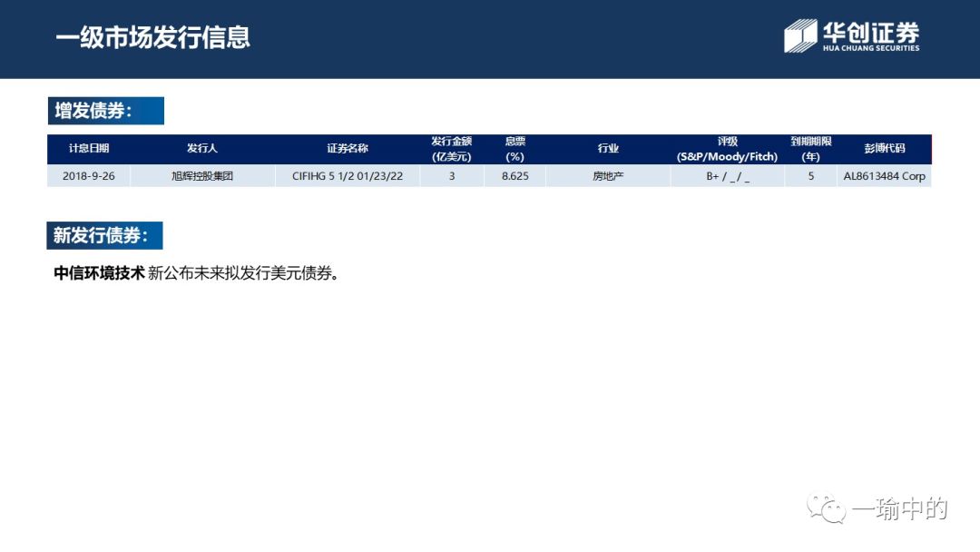
Task: Click the 评级 (S&P/Moody/Fitch) column header
Action: [728, 149]
